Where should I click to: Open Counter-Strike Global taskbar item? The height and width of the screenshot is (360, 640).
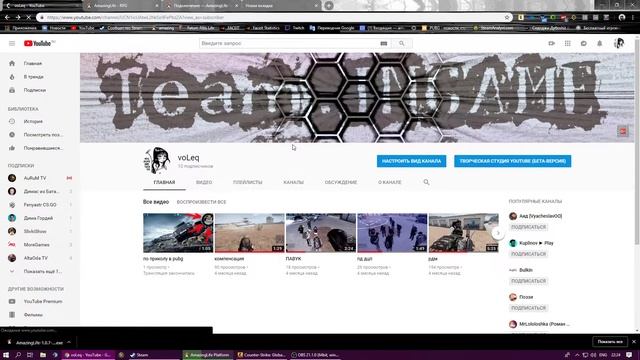point(261,355)
